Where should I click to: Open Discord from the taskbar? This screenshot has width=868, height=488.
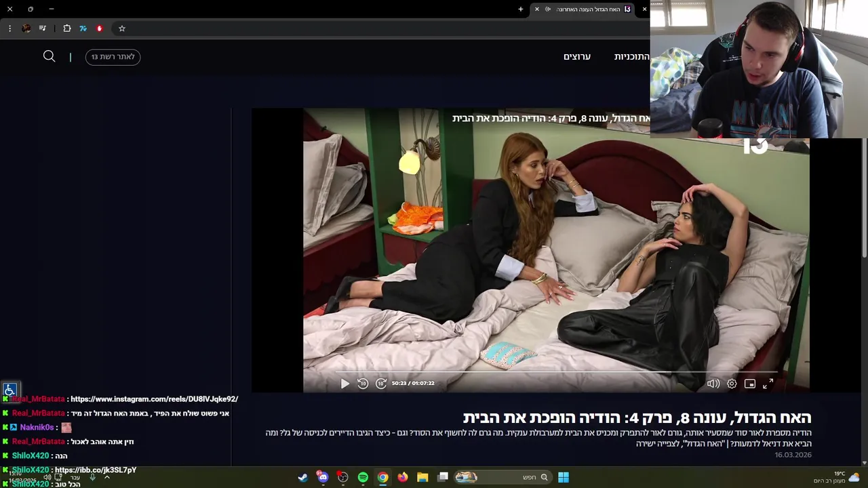click(322, 477)
